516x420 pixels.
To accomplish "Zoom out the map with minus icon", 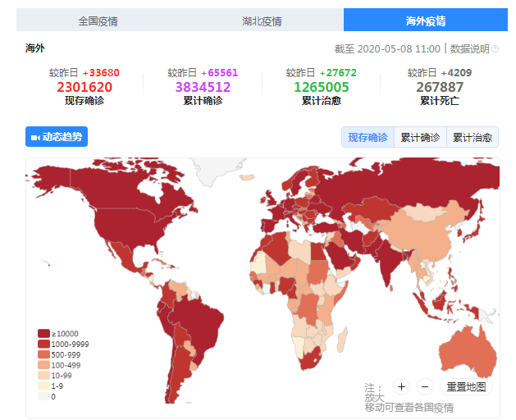I will (425, 386).
